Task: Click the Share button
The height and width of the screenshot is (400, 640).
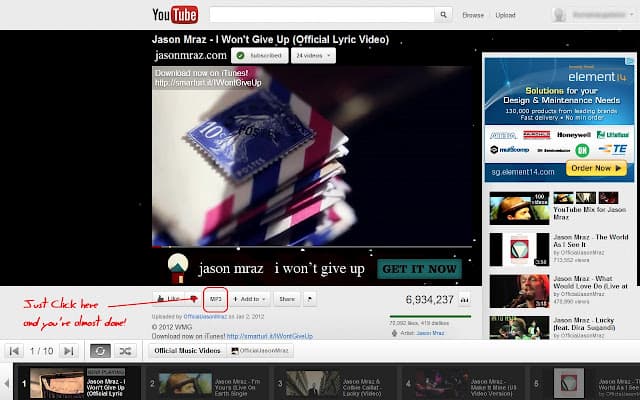Action: (x=287, y=298)
